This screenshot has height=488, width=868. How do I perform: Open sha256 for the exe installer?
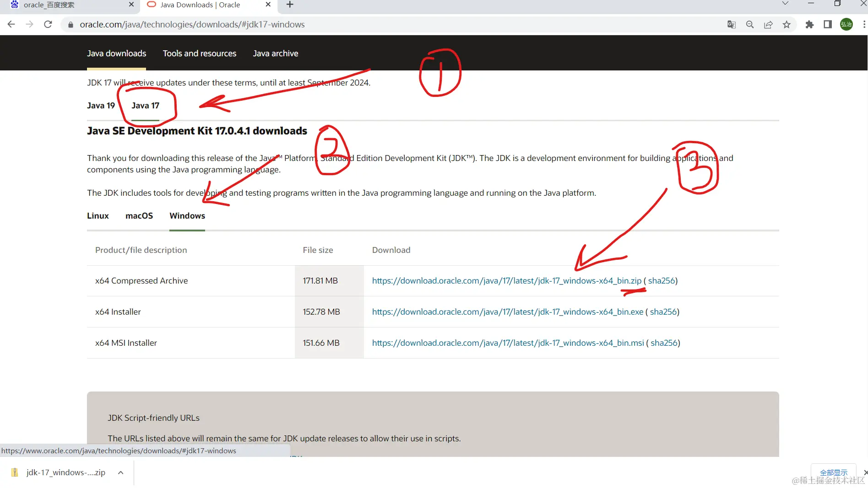click(x=663, y=312)
